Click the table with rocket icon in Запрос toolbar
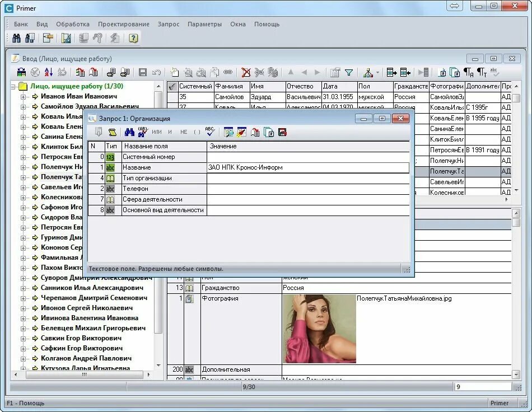The image size is (532, 412). (241, 132)
